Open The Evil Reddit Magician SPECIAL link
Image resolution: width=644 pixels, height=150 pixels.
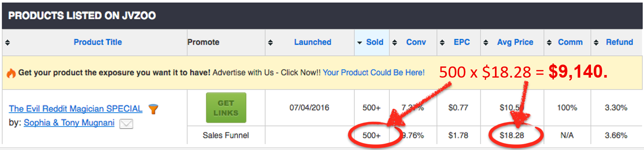tap(76, 109)
